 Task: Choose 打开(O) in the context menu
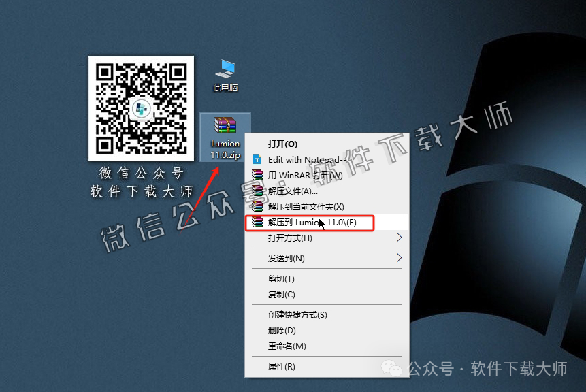(327, 144)
